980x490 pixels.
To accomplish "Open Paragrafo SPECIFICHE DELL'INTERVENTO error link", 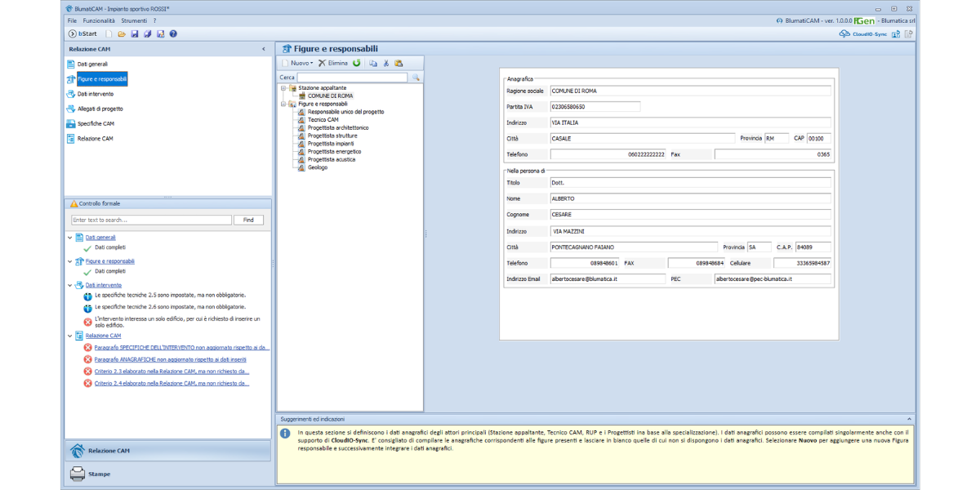I will click(181, 347).
